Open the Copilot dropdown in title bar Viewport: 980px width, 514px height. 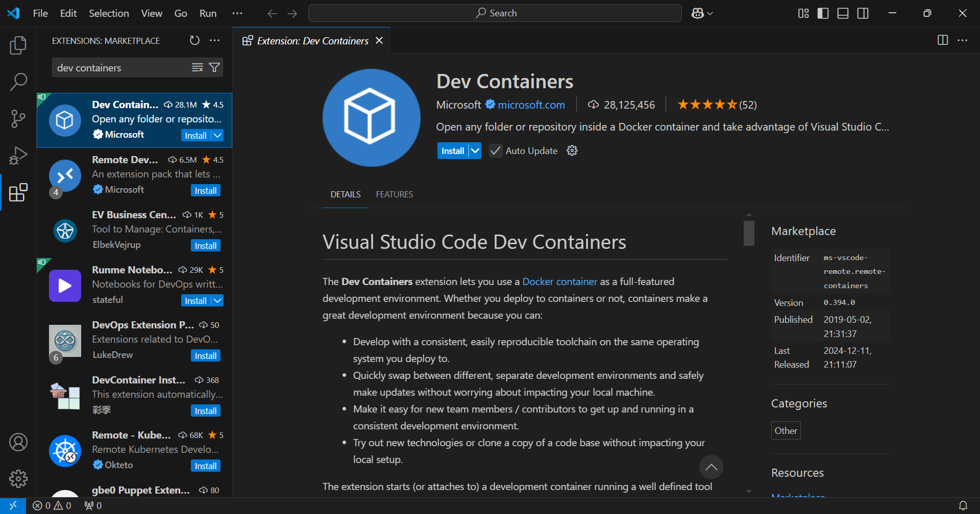tap(702, 13)
